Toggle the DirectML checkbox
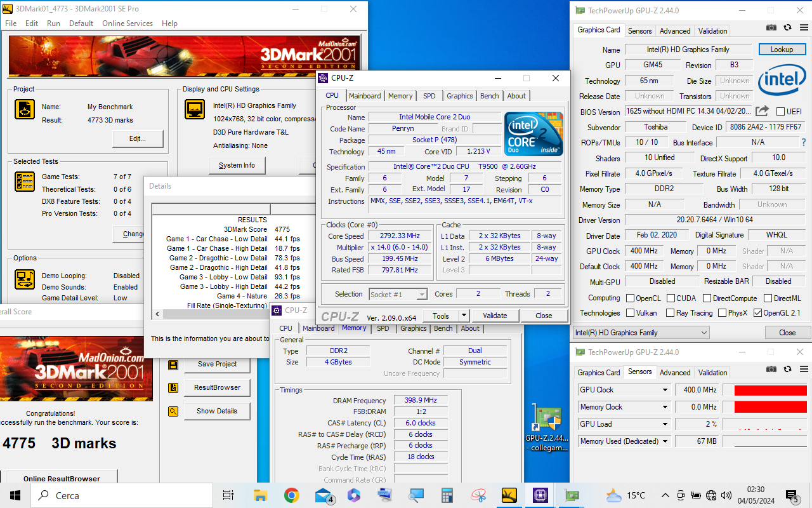Viewport: 812px width, 508px height. click(768, 298)
